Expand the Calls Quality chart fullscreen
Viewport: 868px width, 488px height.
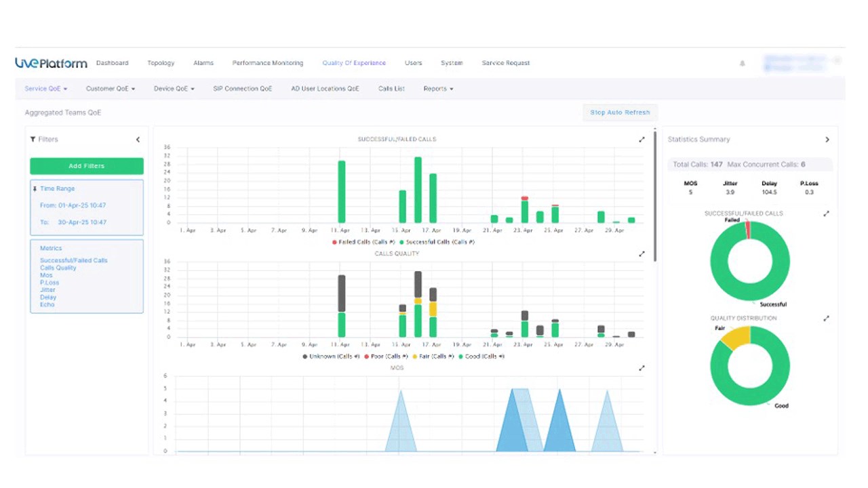click(642, 254)
